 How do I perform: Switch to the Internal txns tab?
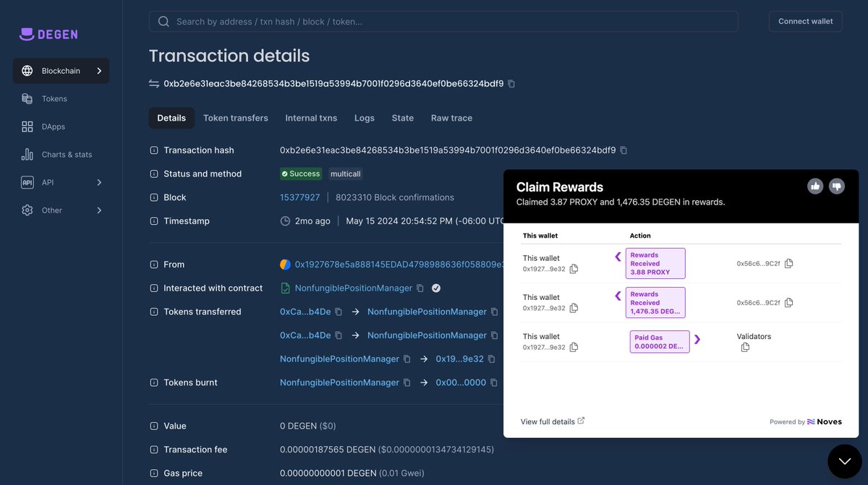click(x=311, y=118)
